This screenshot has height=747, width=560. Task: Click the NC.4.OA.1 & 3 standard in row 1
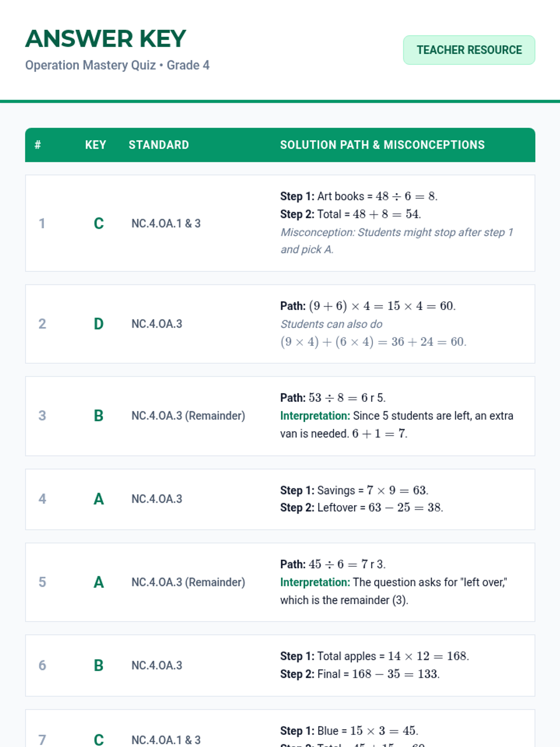(166, 224)
